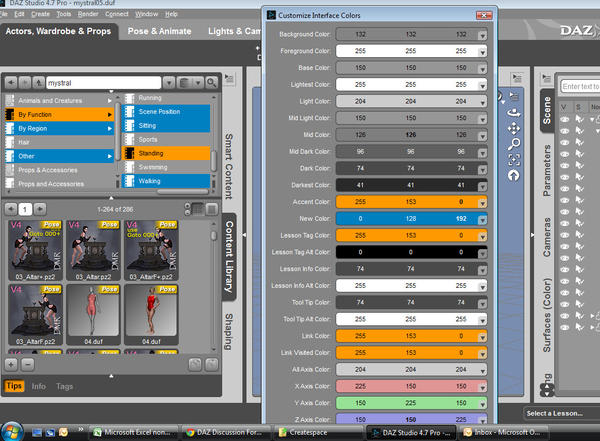Open the Scene pane options menu icon
Screen dimensions: 600x441
pos(546,79)
